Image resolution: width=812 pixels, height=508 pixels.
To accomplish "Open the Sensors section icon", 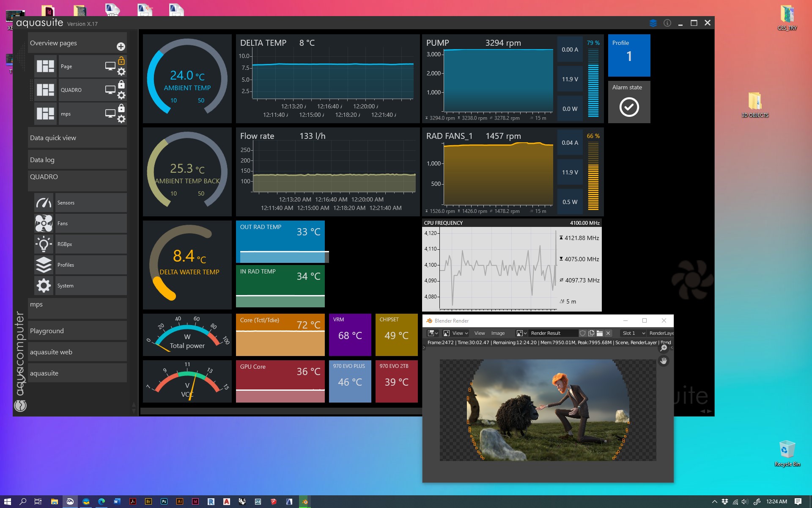I will tap(44, 203).
